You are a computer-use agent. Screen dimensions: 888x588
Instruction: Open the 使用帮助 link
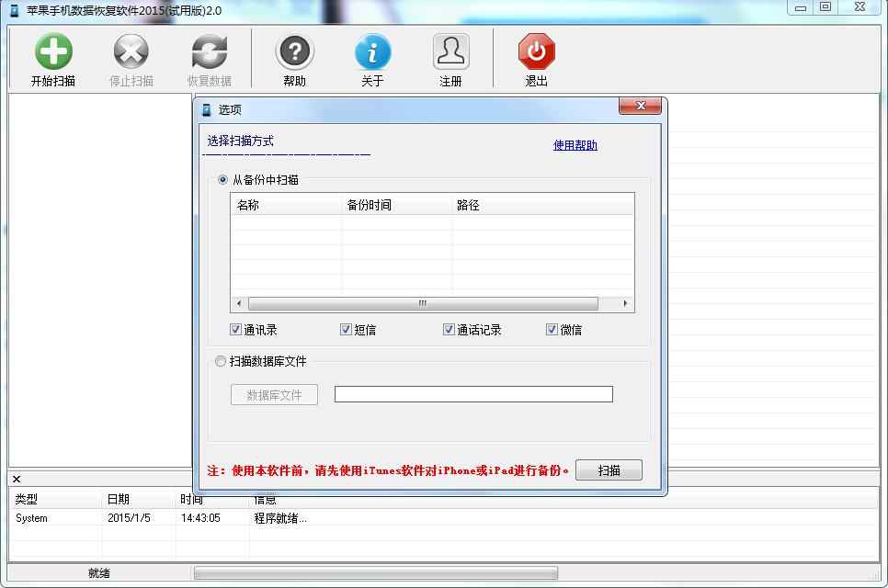click(575, 145)
